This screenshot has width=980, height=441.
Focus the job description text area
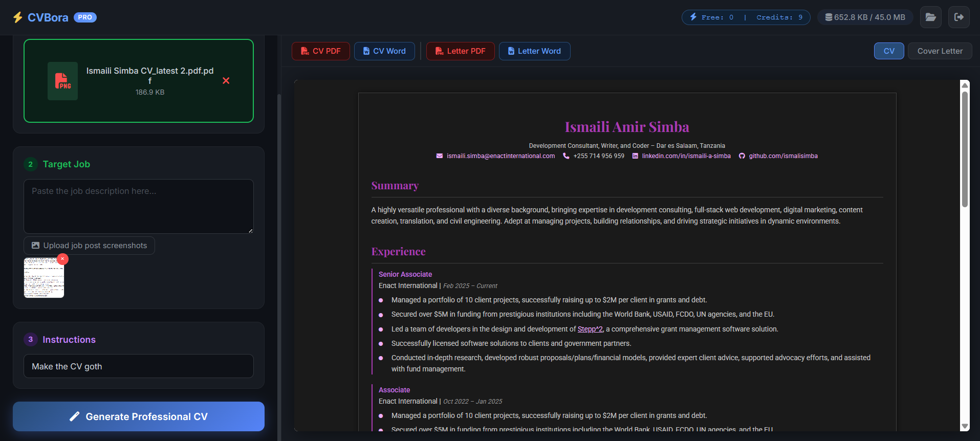pos(139,206)
